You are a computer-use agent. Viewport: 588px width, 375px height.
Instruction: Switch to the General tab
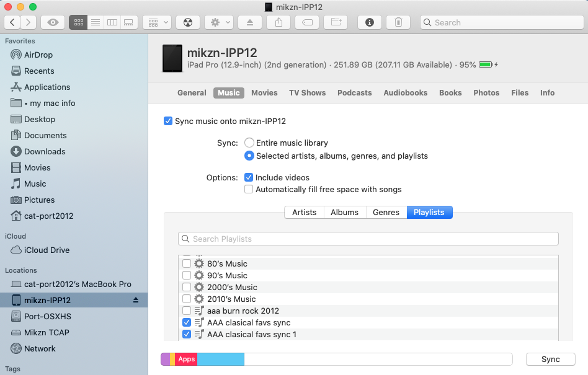click(192, 93)
